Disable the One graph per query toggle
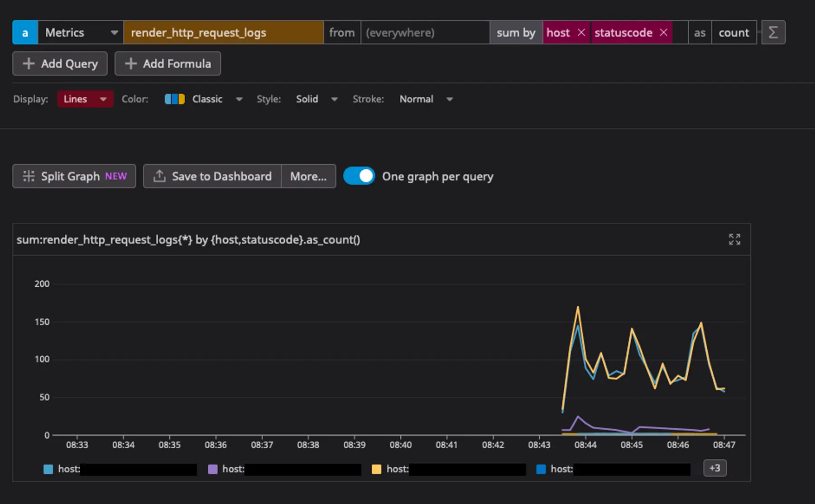Image resolution: width=815 pixels, height=504 pixels. (x=359, y=176)
